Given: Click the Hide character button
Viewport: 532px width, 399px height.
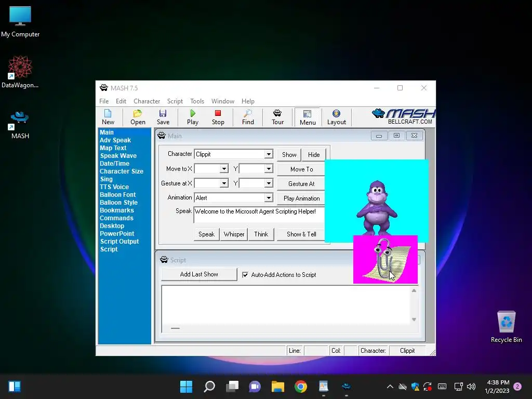Looking at the screenshot, I should coord(314,155).
